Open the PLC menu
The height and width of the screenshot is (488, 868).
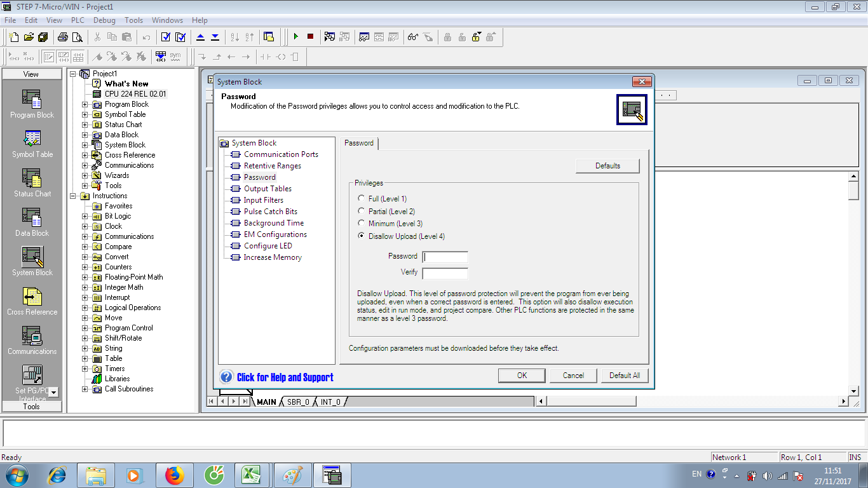tap(77, 20)
